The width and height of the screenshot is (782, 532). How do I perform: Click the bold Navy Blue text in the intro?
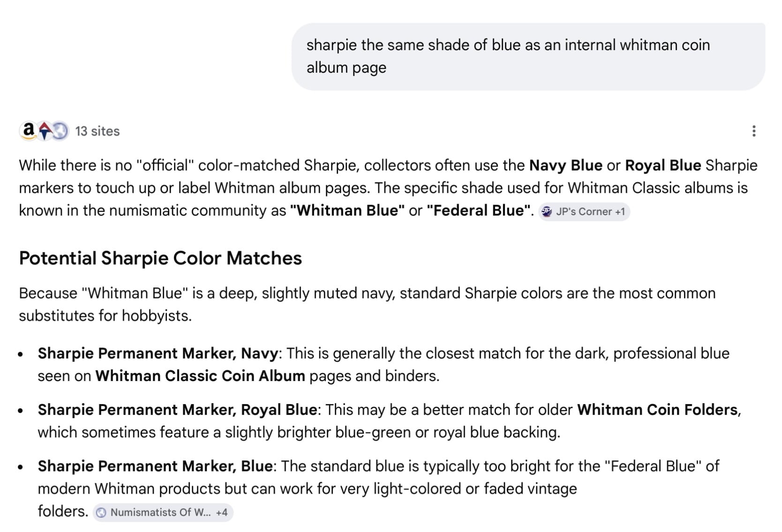point(565,165)
